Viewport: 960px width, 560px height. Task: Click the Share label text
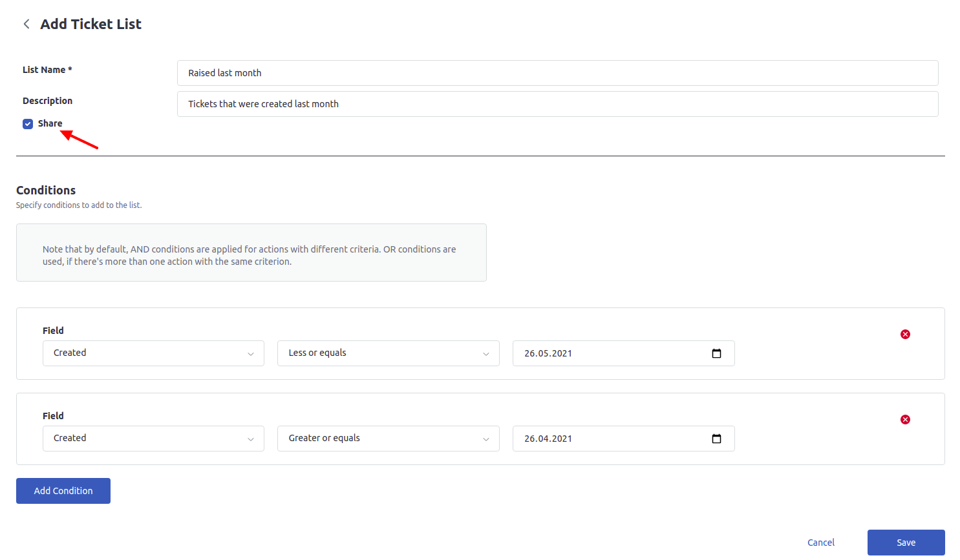[x=50, y=123]
